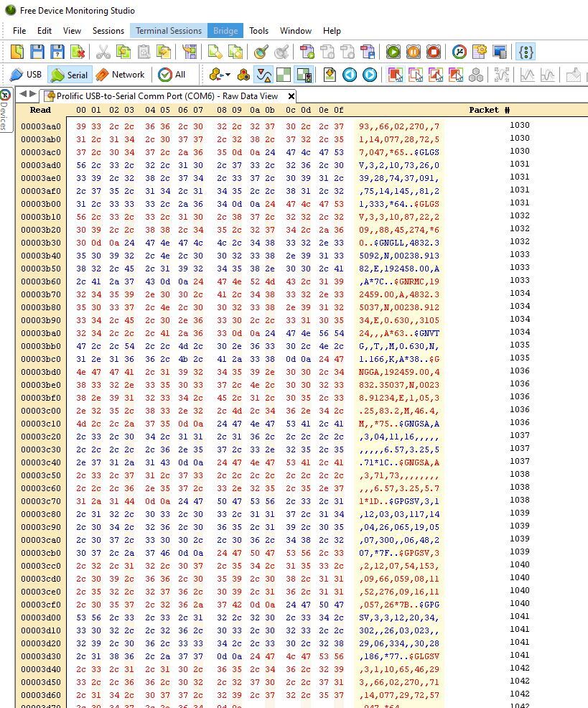This screenshot has width=588, height=708.
Task: Close the COM6 Raw Data View tab
Action: click(291, 96)
